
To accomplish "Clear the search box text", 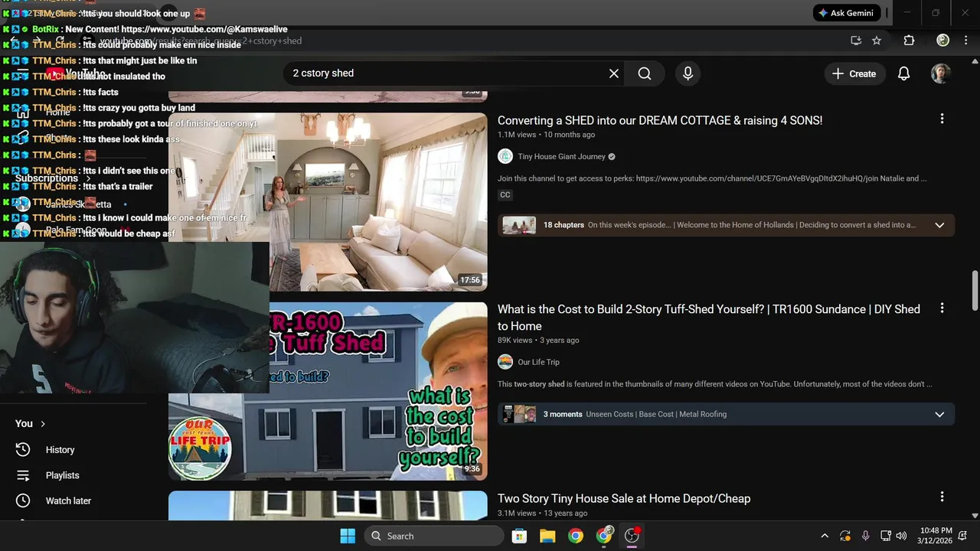I will coord(613,73).
